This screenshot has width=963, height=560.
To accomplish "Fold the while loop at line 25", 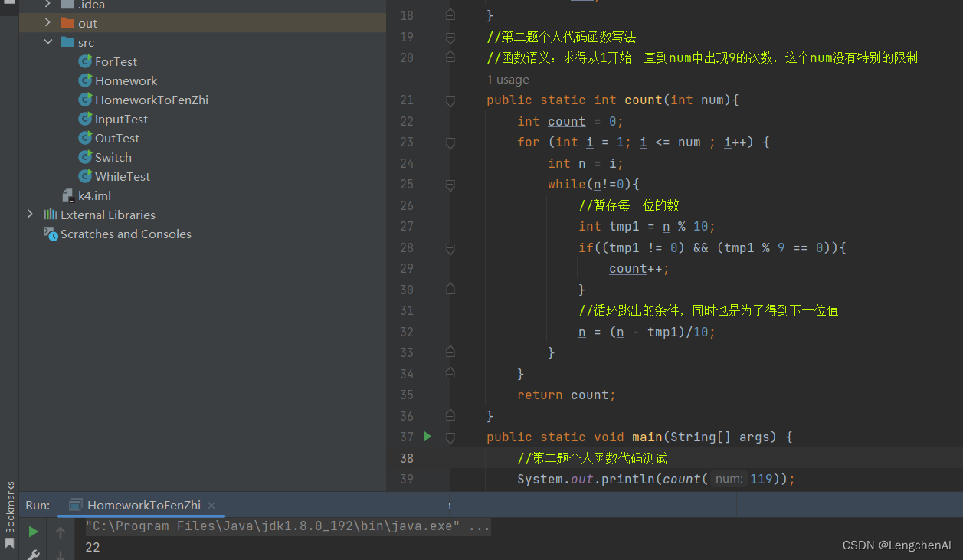I will pos(450,185).
